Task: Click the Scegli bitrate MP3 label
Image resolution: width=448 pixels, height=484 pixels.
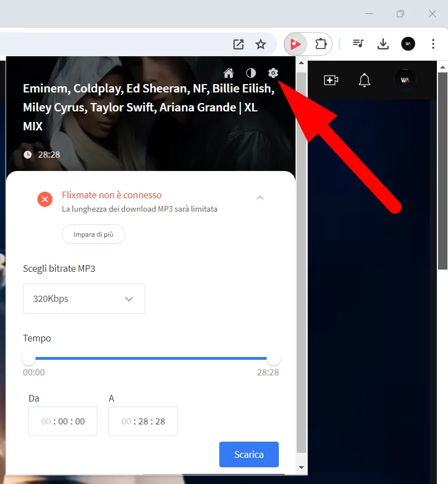Action: click(59, 268)
